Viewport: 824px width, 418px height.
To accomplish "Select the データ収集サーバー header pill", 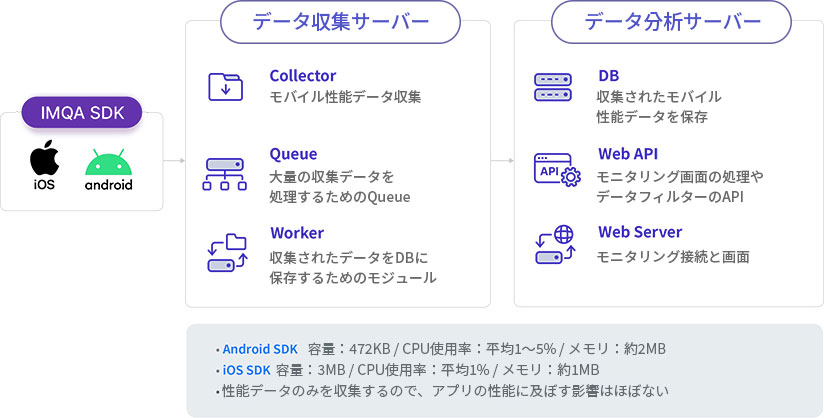I will 341,22.
